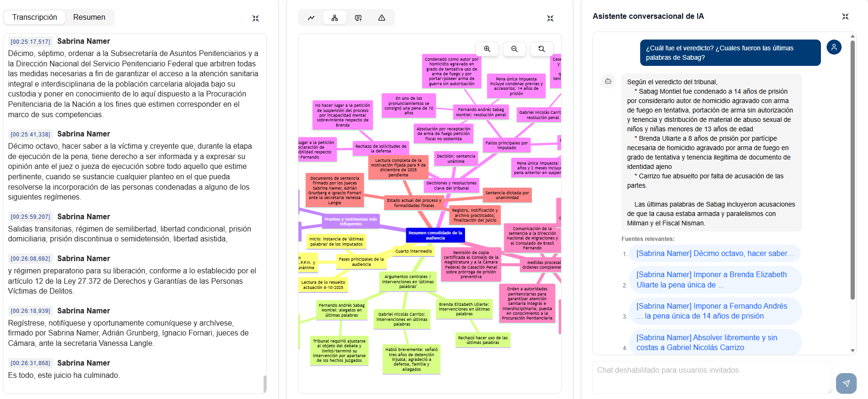This screenshot has height=399, width=868.
Task: Open source link 'Imponer a Fernando Andrés' 14 años
Action: click(x=715, y=311)
